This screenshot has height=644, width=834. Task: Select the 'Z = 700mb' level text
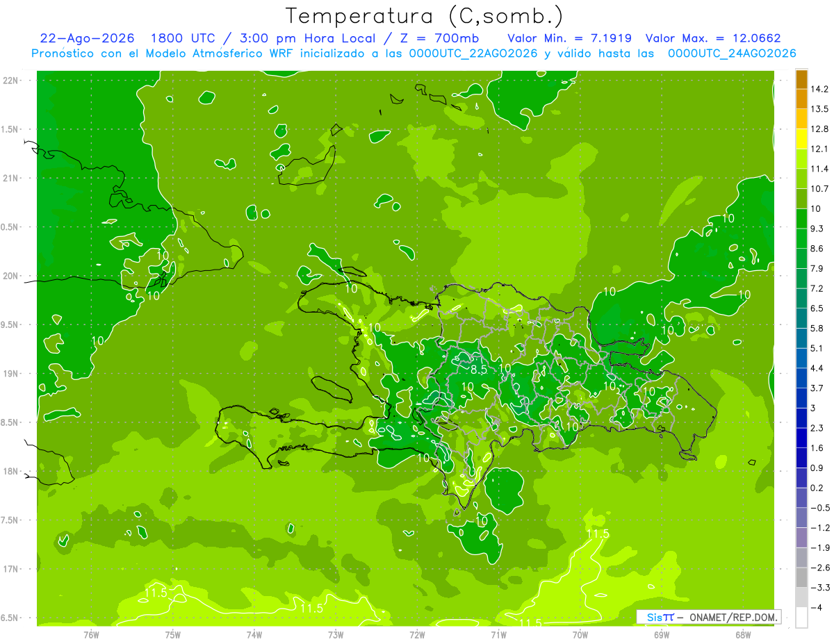[x=439, y=38]
